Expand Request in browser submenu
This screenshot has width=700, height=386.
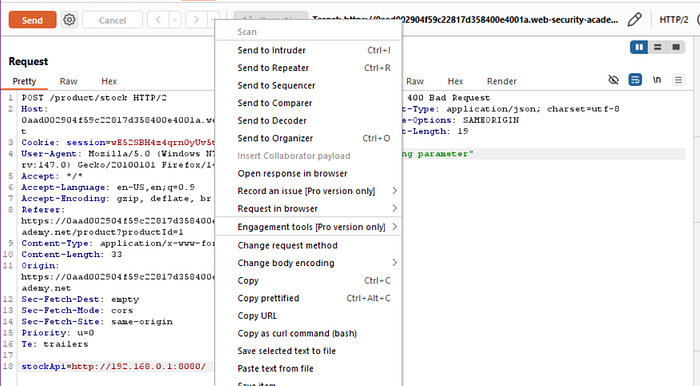[x=308, y=208]
